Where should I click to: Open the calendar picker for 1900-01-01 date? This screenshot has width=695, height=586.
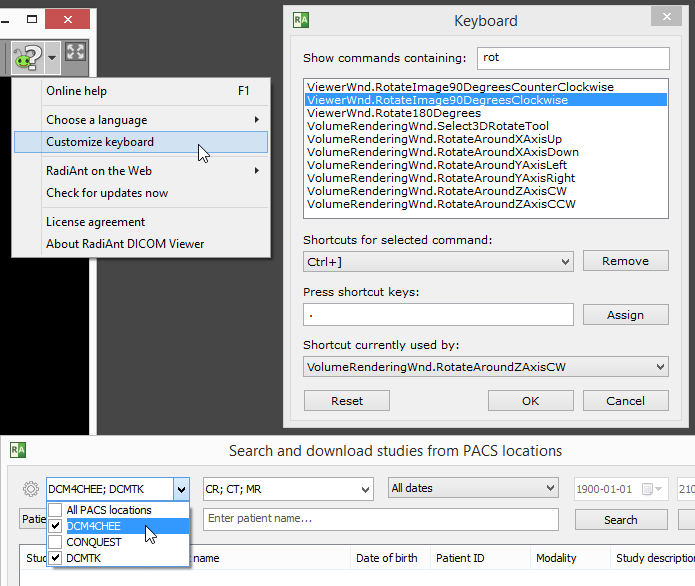647,489
